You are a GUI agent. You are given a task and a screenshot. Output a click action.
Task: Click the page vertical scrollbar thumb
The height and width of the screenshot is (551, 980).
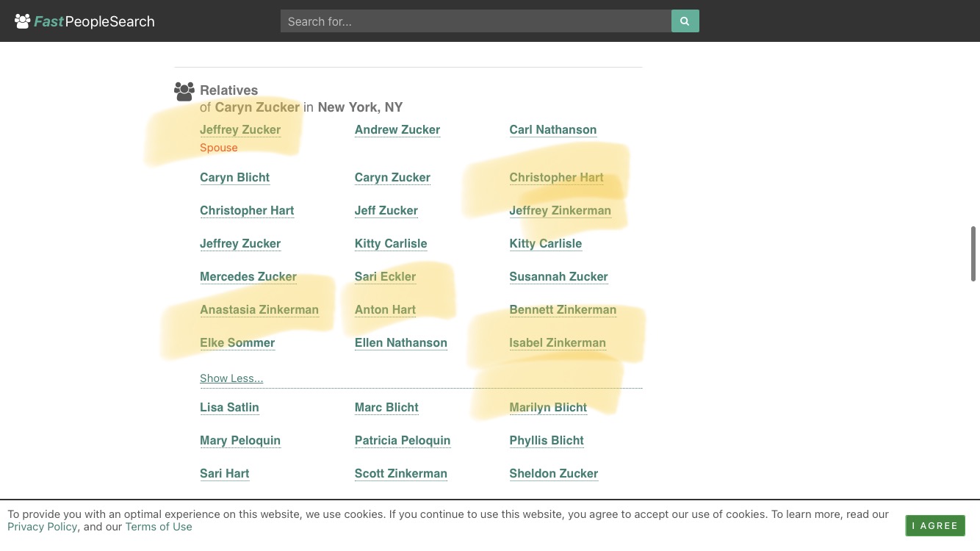973,253
